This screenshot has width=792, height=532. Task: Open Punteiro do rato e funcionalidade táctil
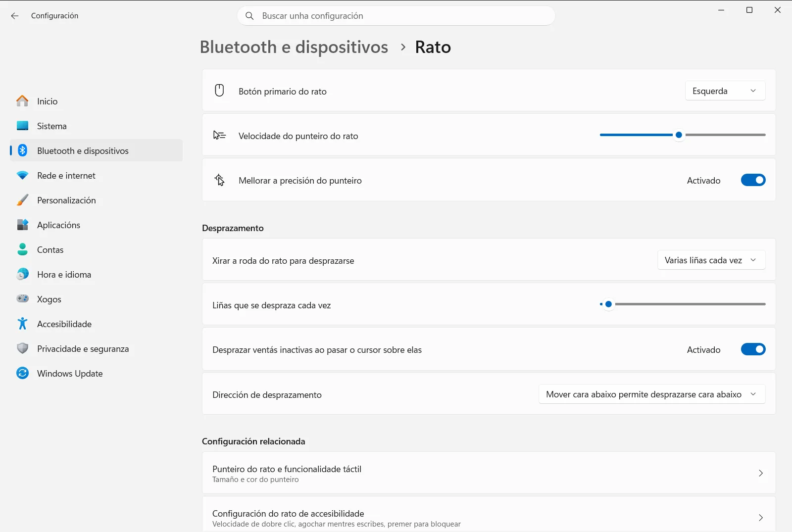coord(489,473)
